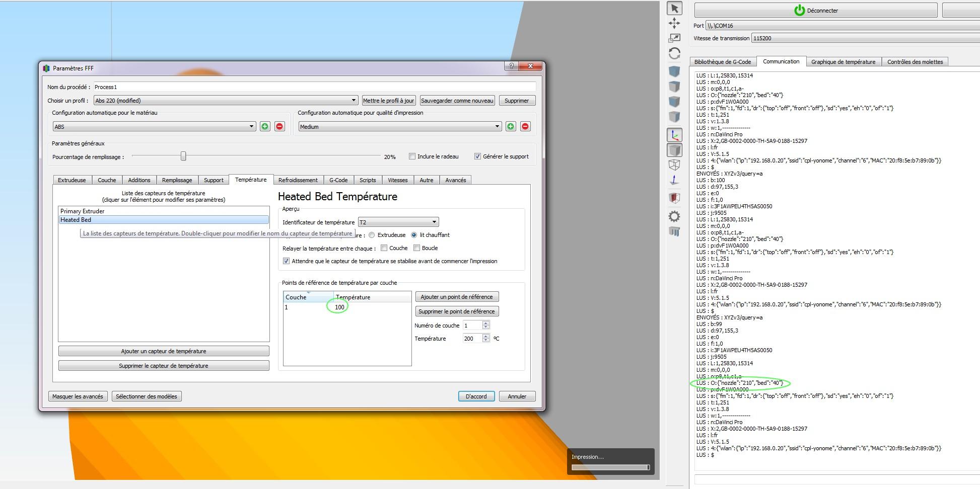This screenshot has width=980, height=489.
Task: Open the Refroidissement tab
Action: tap(298, 180)
